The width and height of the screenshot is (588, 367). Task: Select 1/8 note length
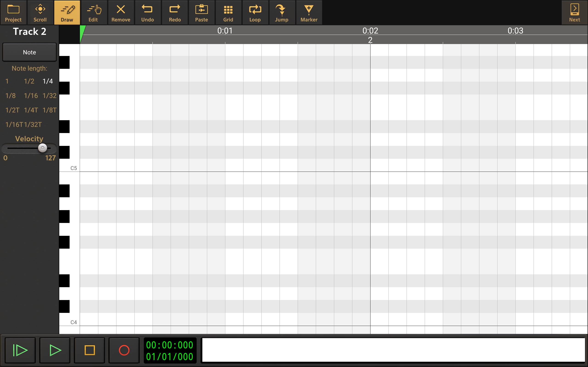point(10,96)
